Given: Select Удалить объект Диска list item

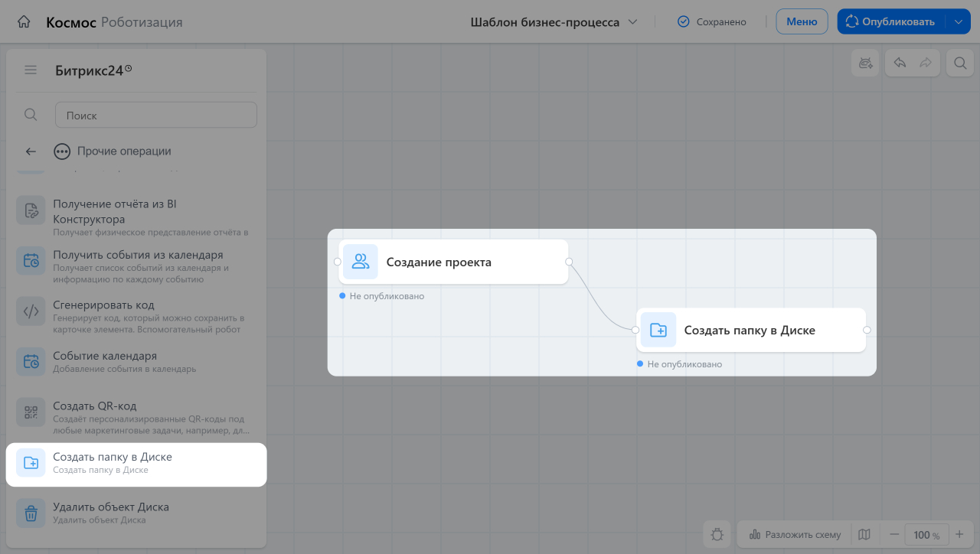Looking at the screenshot, I should coord(136,513).
